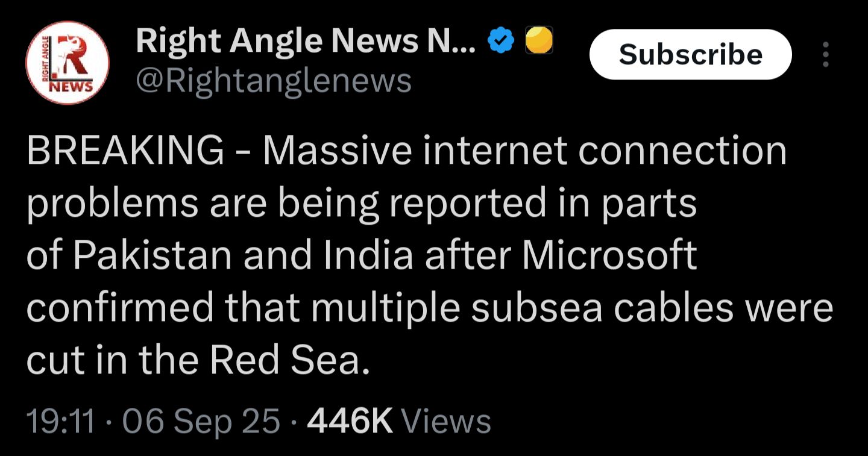The height and width of the screenshot is (456, 868).
Task: Click the blue verified checkmark badge
Action: tap(502, 41)
